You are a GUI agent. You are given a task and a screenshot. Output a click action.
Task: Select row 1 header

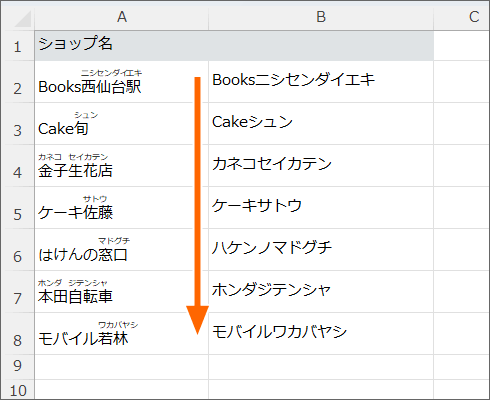coord(18,46)
